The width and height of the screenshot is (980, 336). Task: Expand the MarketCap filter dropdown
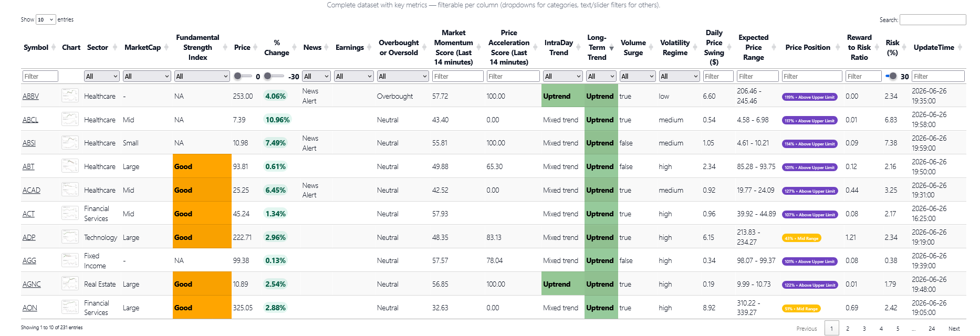[x=147, y=76]
